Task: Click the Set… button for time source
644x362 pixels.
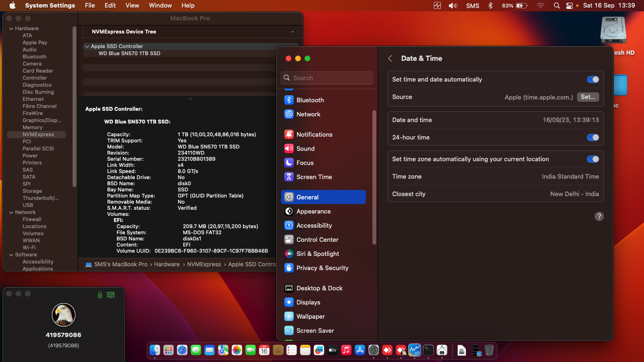Action: [x=588, y=97]
